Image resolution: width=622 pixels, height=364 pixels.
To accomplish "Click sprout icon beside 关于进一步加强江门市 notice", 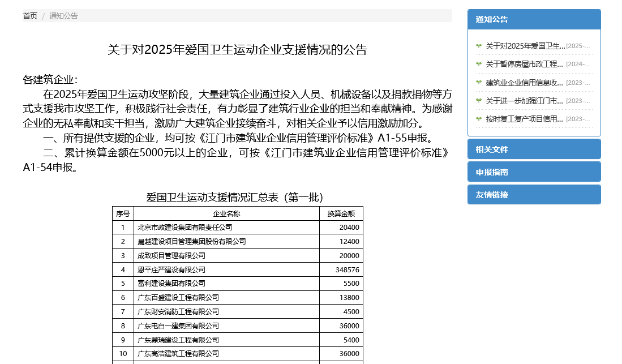I will click(479, 101).
